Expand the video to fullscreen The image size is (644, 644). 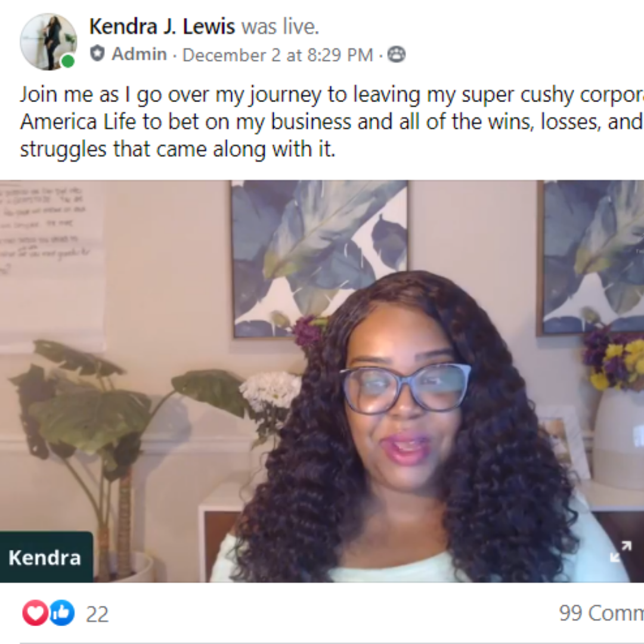[620, 551]
